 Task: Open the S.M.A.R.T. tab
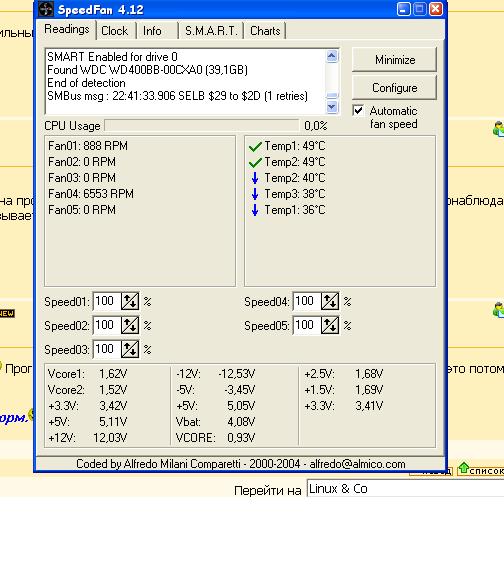pyautogui.click(x=211, y=31)
